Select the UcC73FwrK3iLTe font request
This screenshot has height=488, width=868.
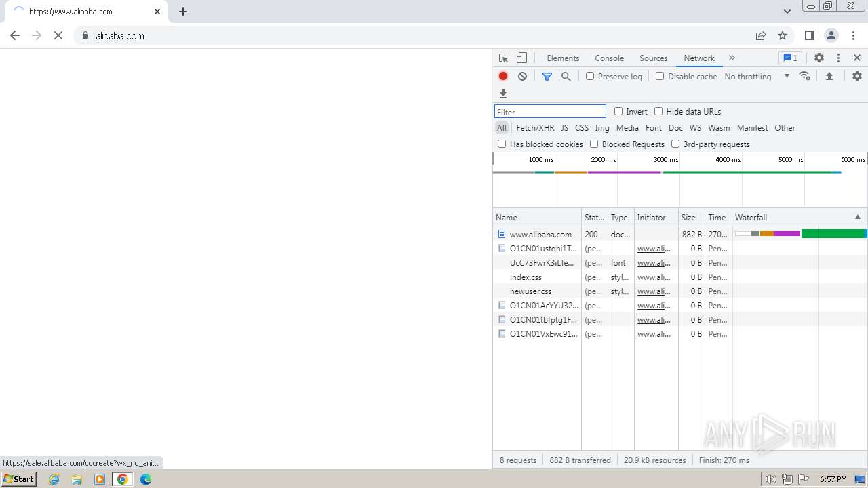tap(680, 263)
